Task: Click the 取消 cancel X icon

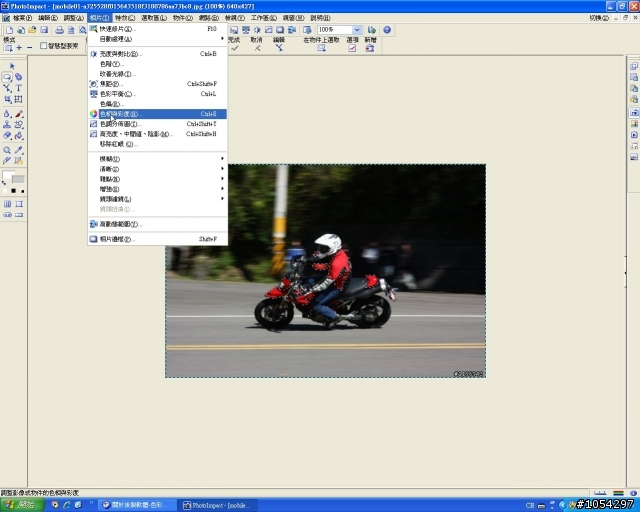Action: pos(257,48)
